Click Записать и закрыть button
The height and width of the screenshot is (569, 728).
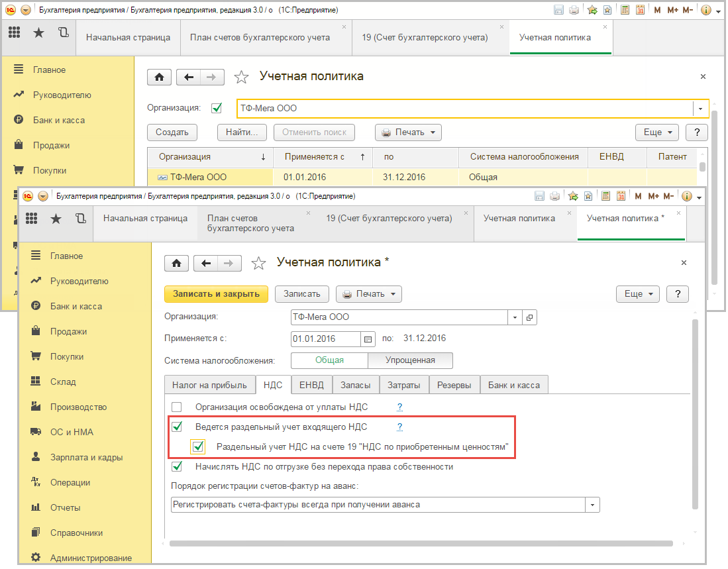click(217, 294)
